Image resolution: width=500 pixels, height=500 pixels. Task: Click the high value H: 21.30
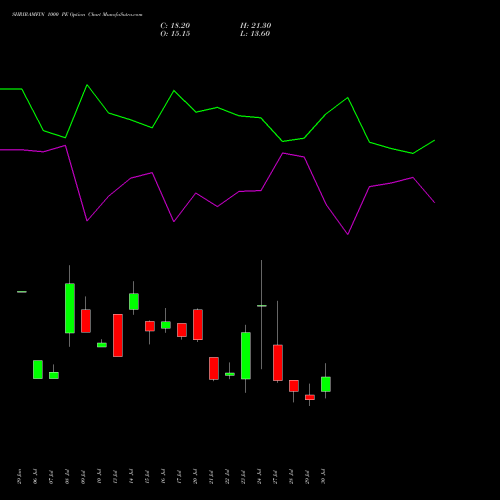coord(255,26)
